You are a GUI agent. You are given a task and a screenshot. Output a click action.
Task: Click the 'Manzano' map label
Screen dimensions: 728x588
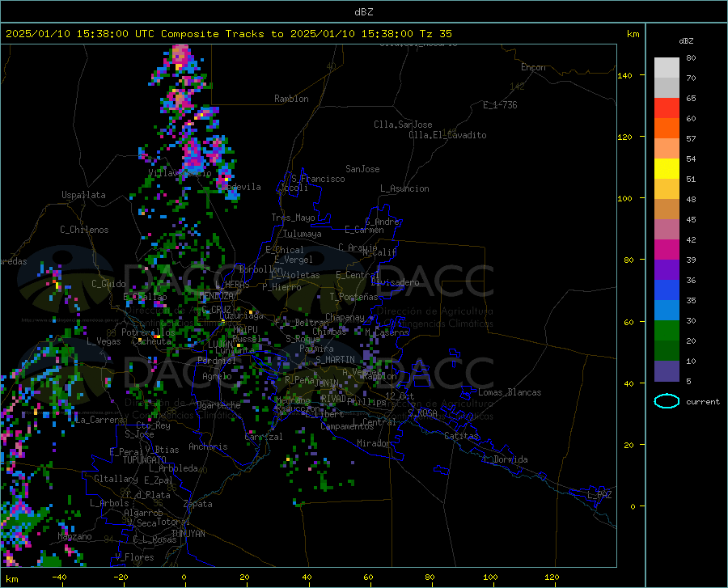74,536
